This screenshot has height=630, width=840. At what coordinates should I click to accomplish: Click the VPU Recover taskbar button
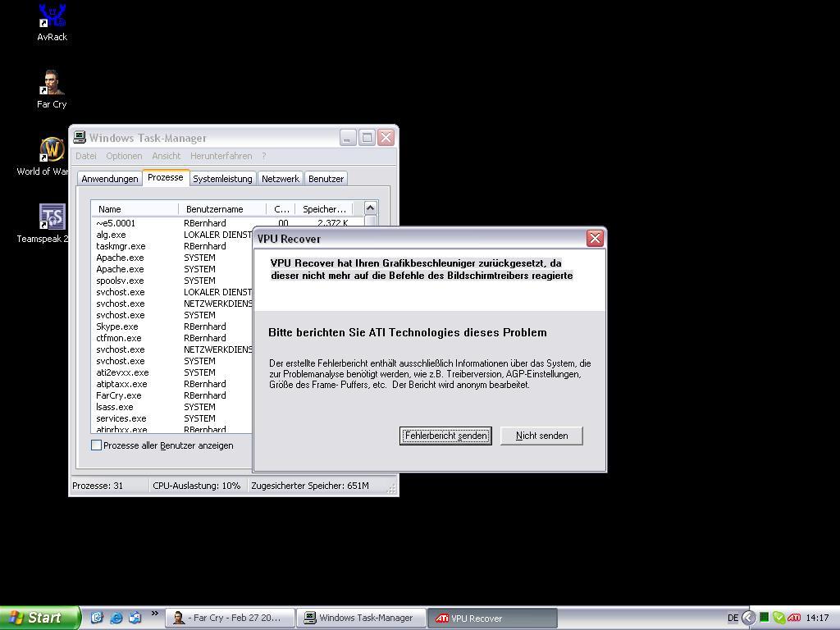pyautogui.click(x=492, y=618)
